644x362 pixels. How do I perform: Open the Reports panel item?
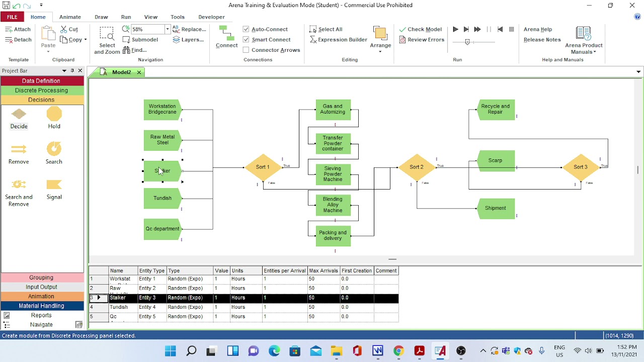click(41, 315)
